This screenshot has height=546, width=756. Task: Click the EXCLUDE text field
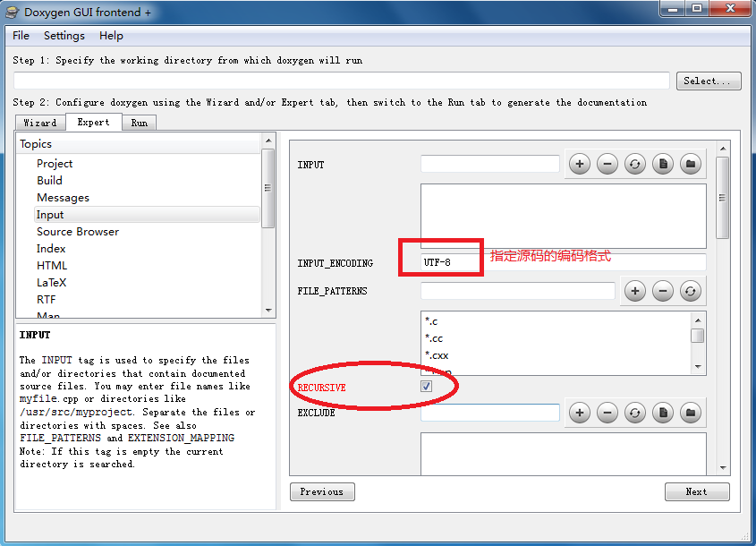[490, 413]
